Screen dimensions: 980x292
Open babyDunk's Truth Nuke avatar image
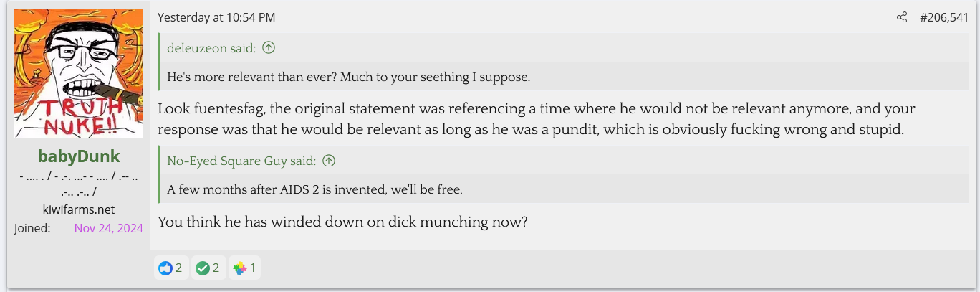79,73
